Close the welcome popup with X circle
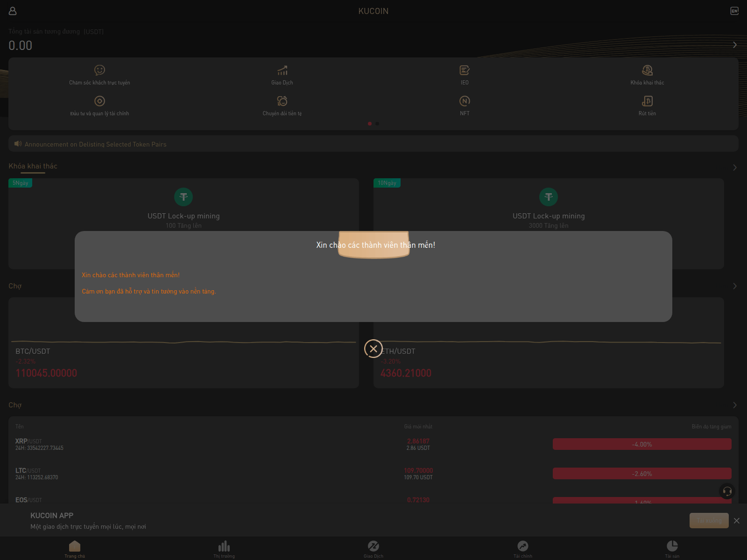Viewport: 747px width, 560px height. (373, 349)
